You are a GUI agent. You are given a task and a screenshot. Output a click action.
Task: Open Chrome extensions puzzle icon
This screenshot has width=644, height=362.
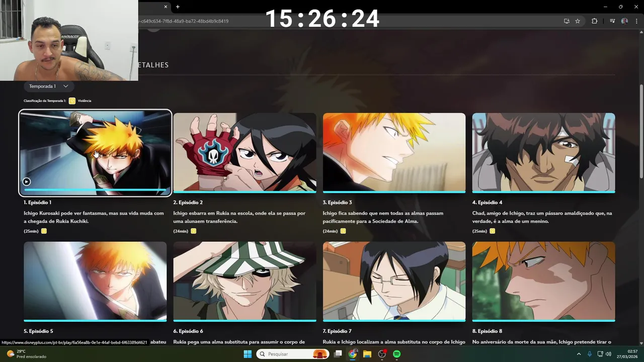595,21
